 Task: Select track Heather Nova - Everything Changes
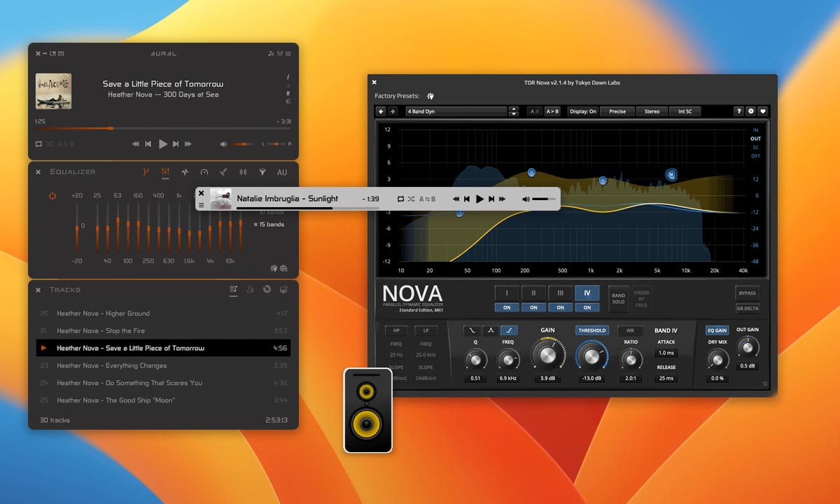[x=163, y=365]
